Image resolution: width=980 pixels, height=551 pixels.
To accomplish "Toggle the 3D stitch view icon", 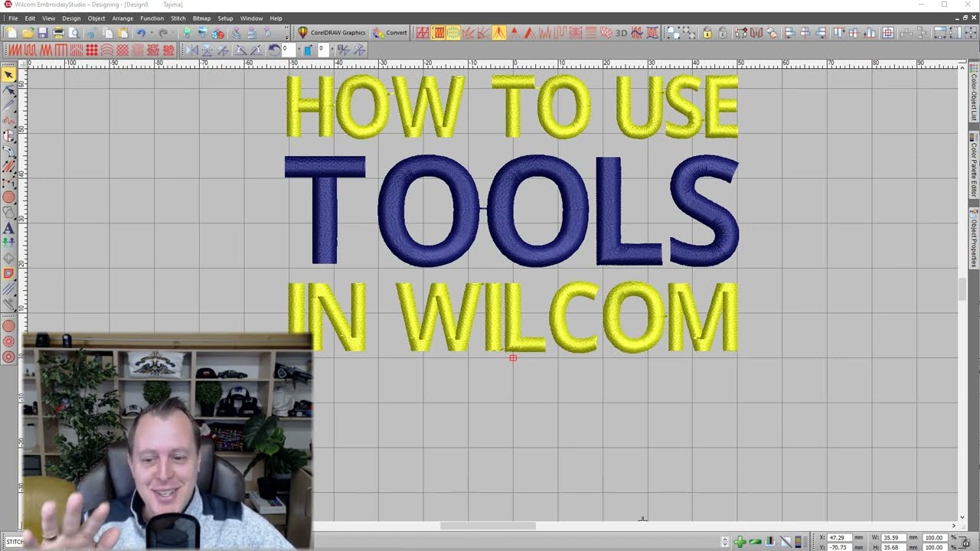I will pos(621,33).
